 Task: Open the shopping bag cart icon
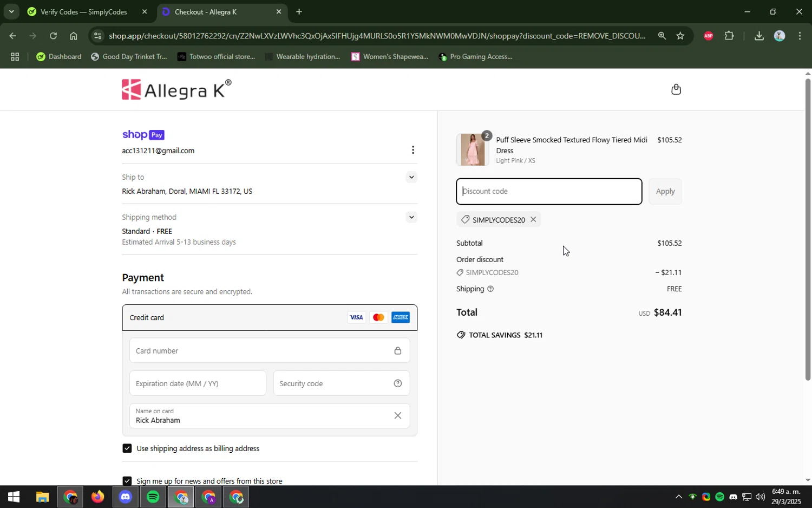[x=676, y=89]
